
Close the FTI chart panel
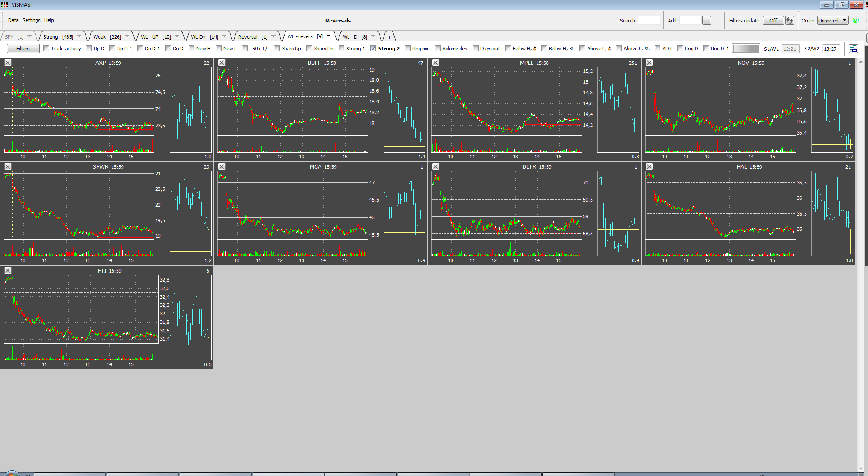click(8, 270)
